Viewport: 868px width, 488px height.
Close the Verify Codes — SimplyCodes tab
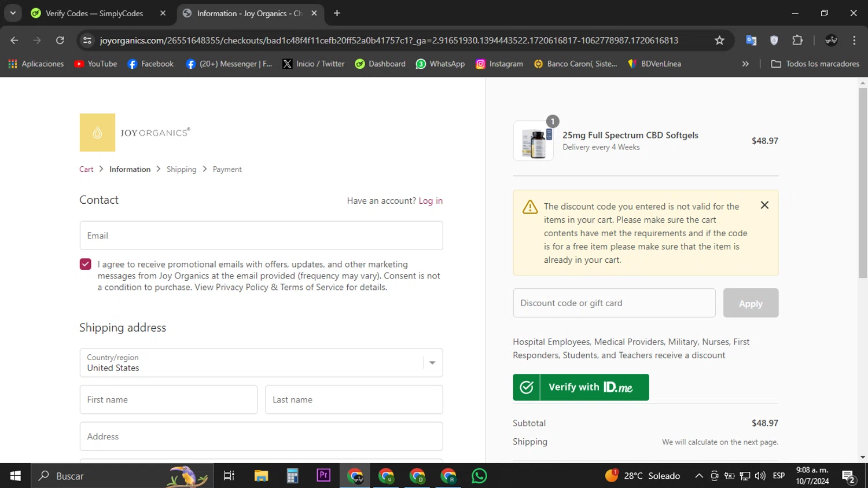pyautogui.click(x=163, y=13)
